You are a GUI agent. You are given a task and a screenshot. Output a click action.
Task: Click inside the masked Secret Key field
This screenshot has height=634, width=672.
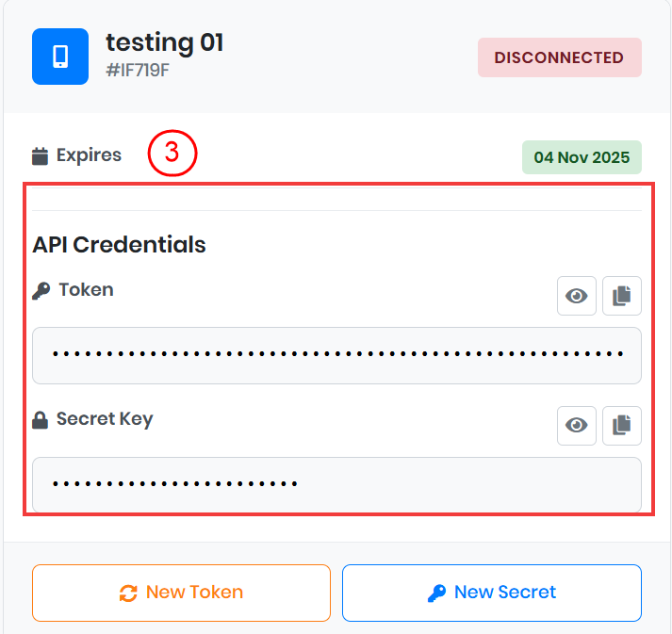tap(336, 484)
